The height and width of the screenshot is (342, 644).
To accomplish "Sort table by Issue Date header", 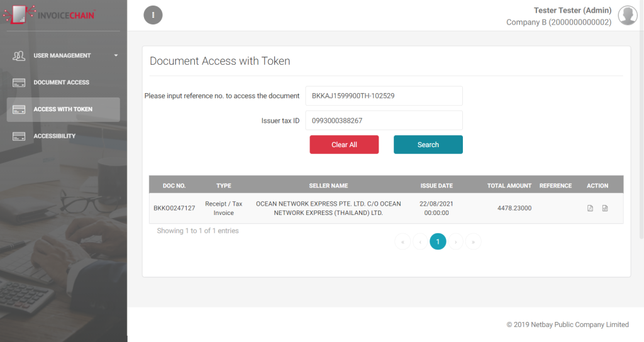I will [436, 185].
